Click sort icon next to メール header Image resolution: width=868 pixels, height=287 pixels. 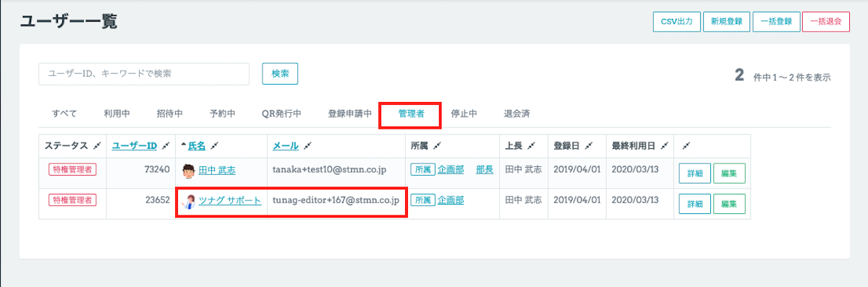point(307,146)
